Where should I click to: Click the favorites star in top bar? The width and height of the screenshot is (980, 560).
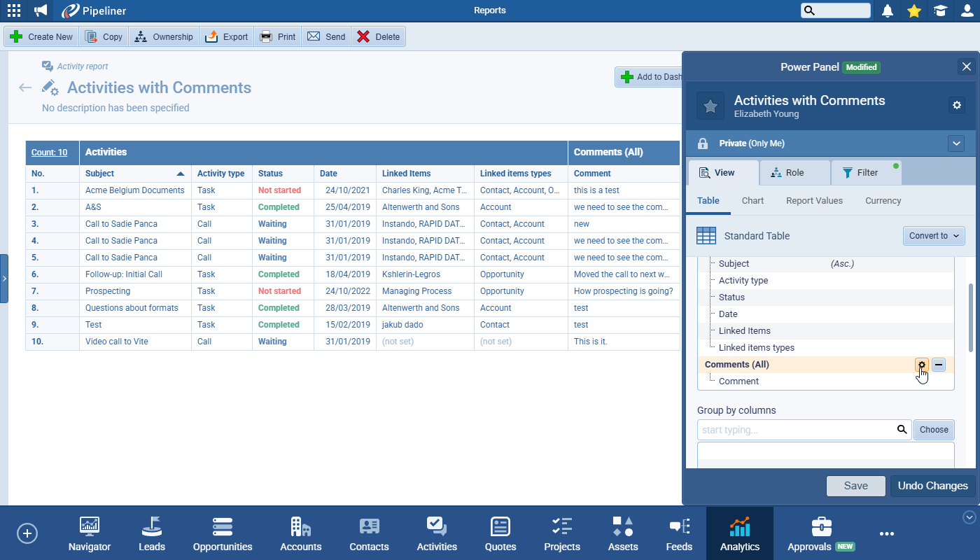(913, 10)
